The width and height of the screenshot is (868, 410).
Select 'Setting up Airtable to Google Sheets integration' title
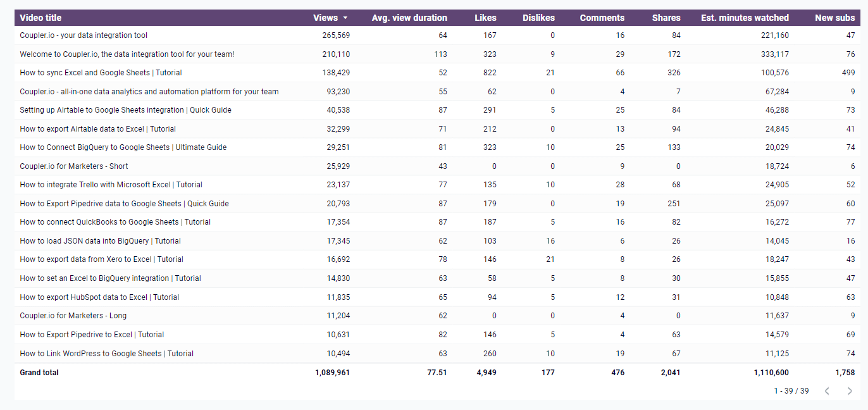pos(125,110)
